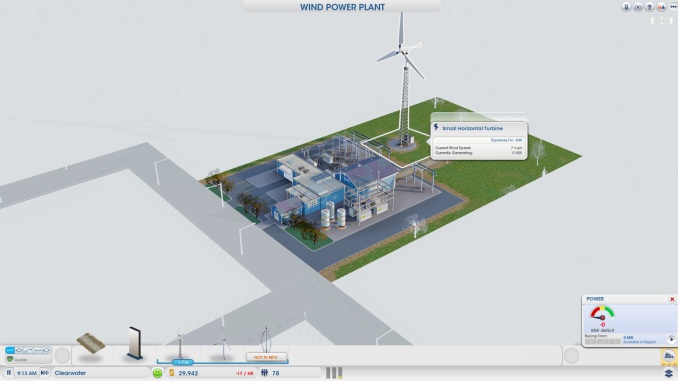Open the data layers icon
The width and height of the screenshot is (678, 381).
coord(668,373)
